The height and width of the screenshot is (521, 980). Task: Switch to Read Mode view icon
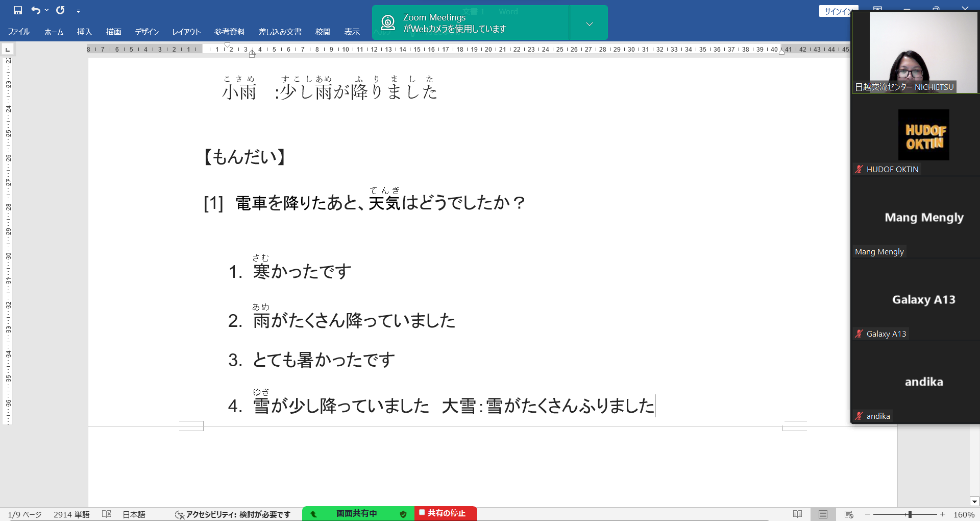pos(797,514)
